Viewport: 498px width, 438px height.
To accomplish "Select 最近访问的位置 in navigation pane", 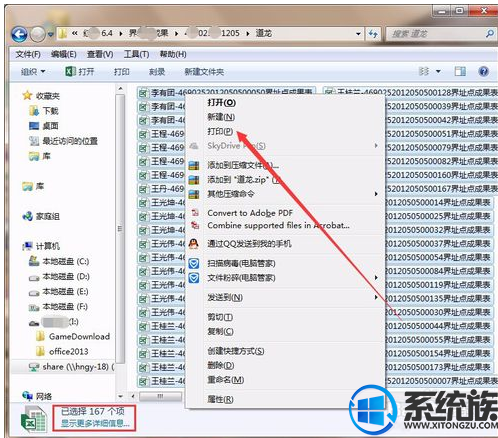I will [63, 141].
